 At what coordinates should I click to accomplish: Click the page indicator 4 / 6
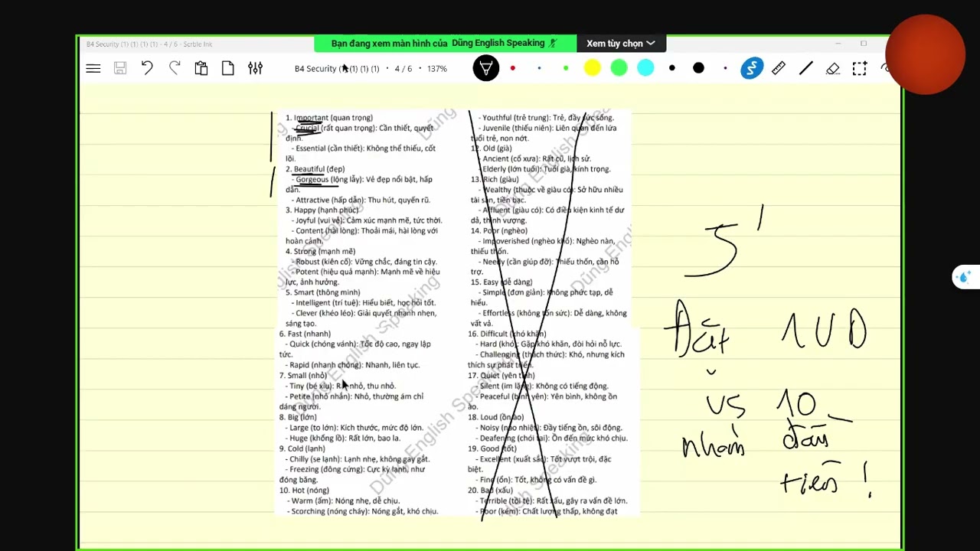[x=403, y=69]
